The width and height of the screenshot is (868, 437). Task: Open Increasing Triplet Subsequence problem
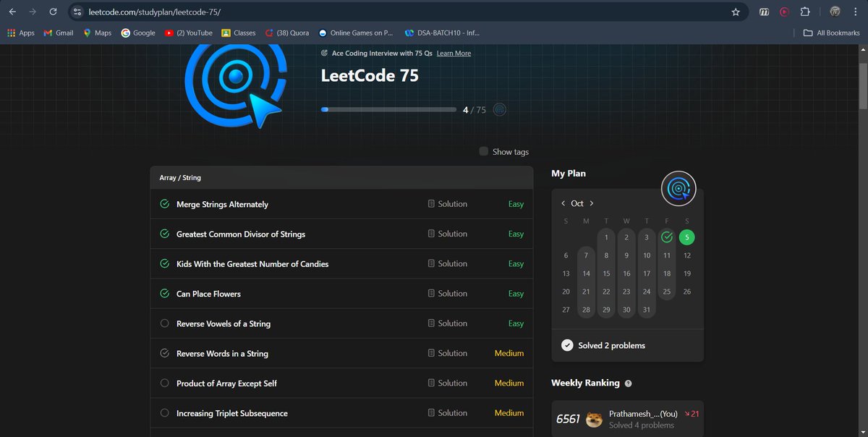[232, 413]
